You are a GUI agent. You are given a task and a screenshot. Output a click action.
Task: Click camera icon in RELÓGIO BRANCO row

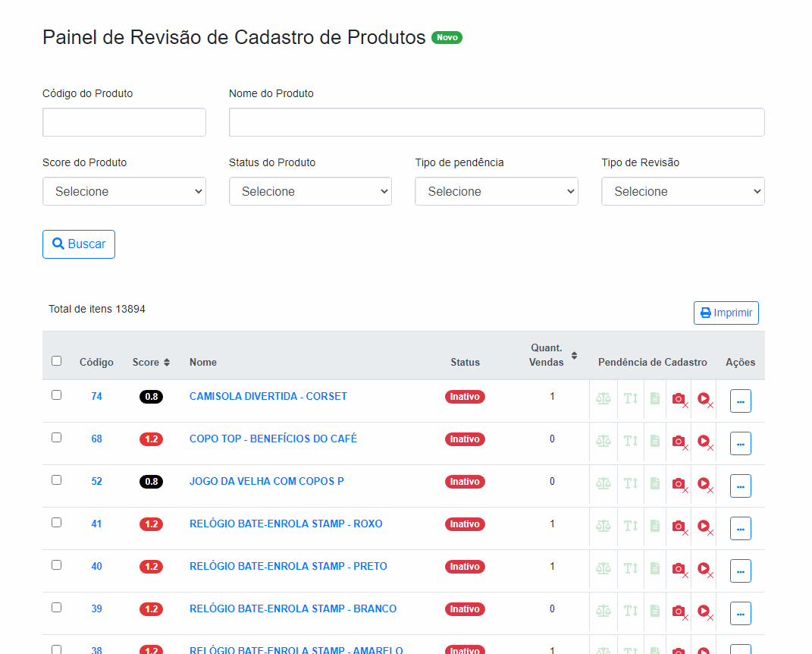click(x=680, y=612)
